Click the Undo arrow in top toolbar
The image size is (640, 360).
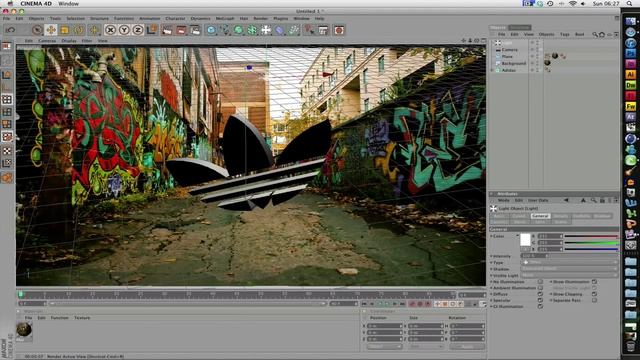click(10, 30)
